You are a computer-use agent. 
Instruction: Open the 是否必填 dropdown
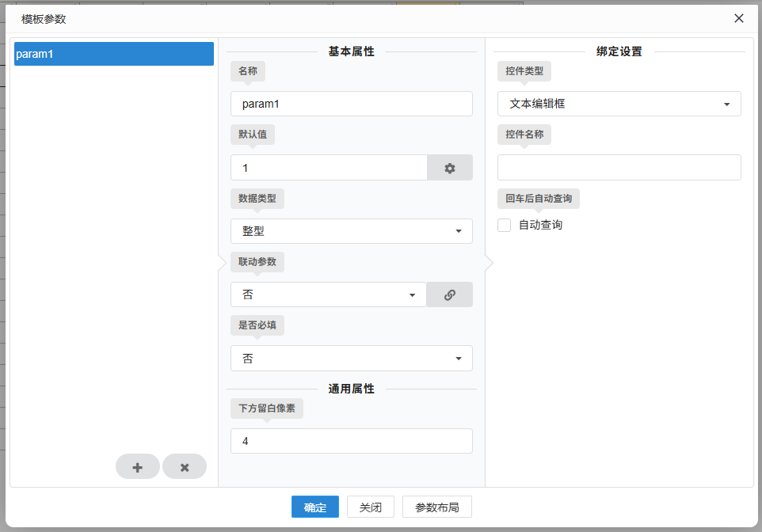point(352,359)
